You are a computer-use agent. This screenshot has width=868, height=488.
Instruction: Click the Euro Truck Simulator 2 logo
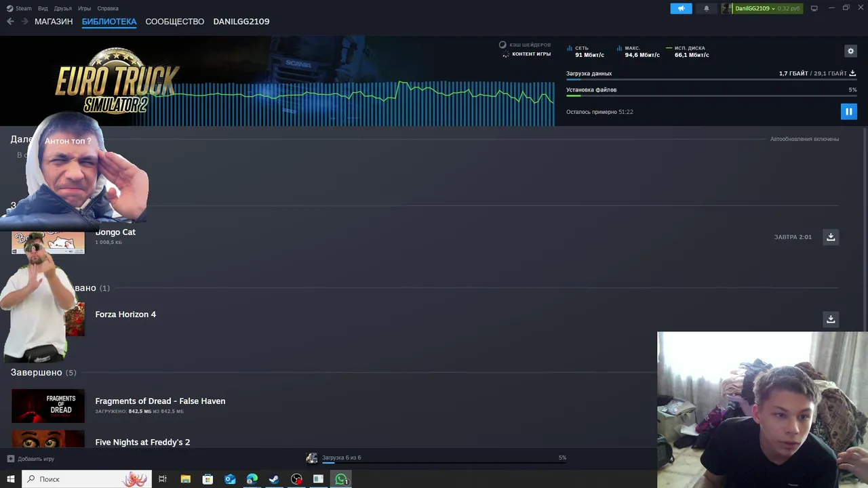(x=117, y=81)
